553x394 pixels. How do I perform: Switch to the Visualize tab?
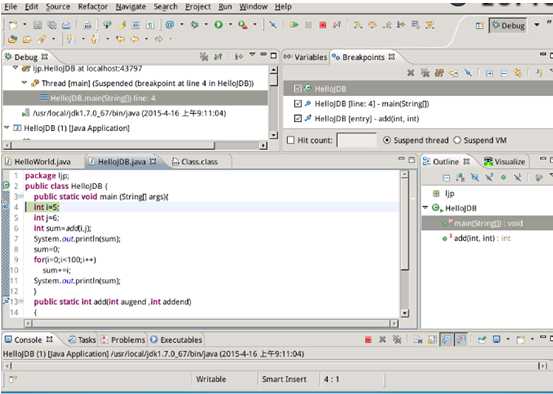click(x=505, y=162)
